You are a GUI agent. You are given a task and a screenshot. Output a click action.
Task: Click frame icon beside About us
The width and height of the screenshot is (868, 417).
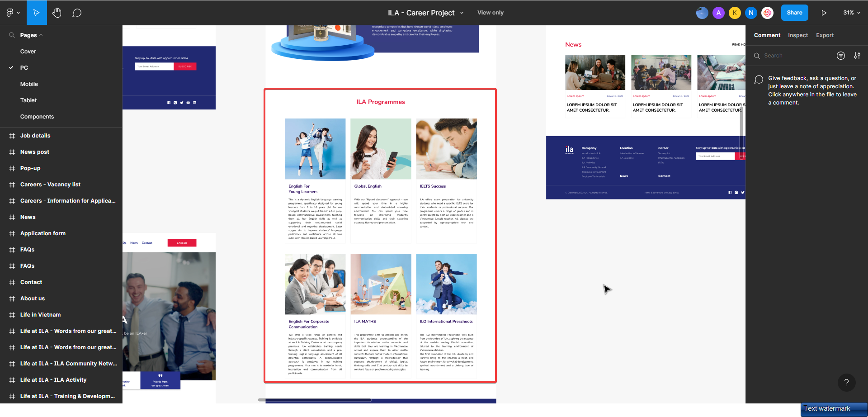(12, 299)
